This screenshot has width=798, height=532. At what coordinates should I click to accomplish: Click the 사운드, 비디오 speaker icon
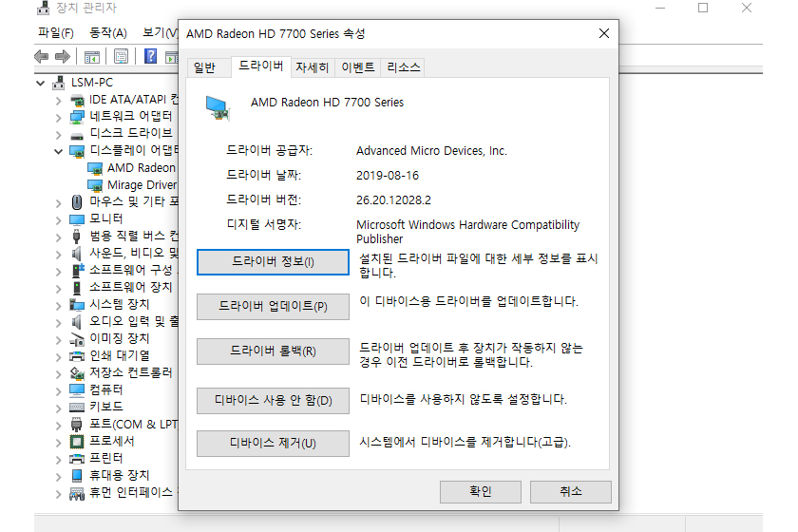click(77, 253)
